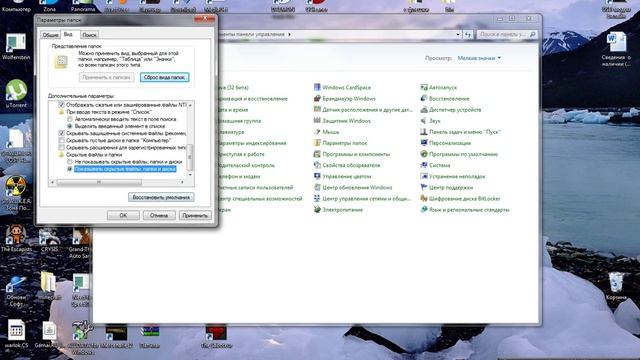This screenshot has width=640, height=360.
Task: Open Центр управления сетями icon
Action: point(317,198)
